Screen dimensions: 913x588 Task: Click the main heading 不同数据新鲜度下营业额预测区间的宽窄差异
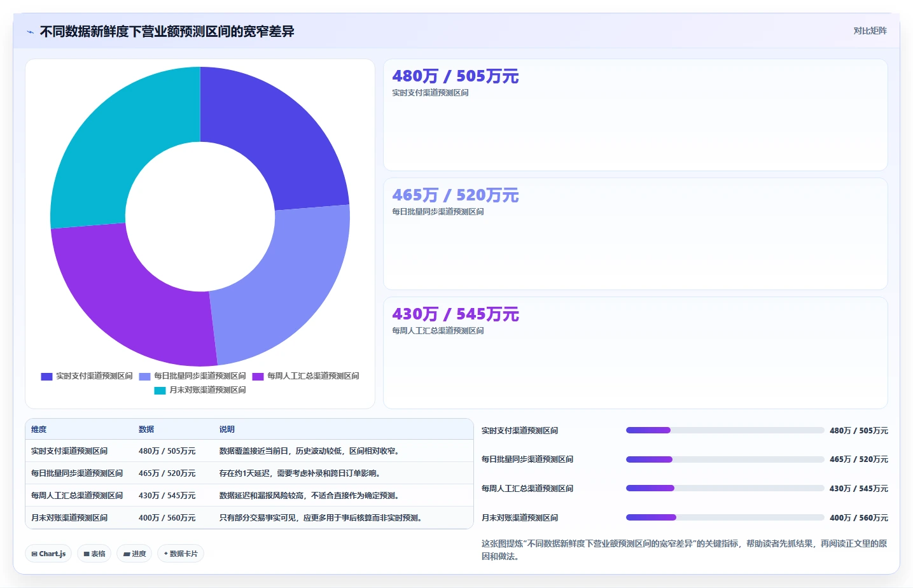point(167,32)
